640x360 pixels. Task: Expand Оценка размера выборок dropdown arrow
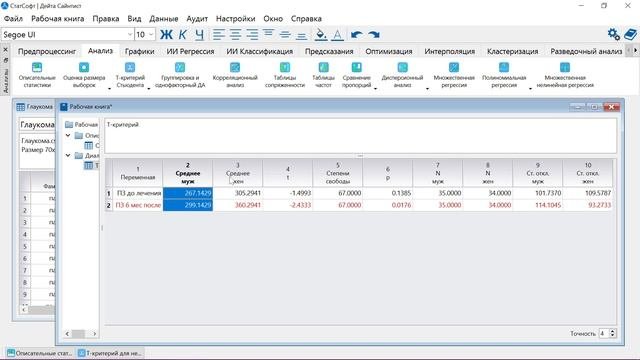(x=109, y=89)
